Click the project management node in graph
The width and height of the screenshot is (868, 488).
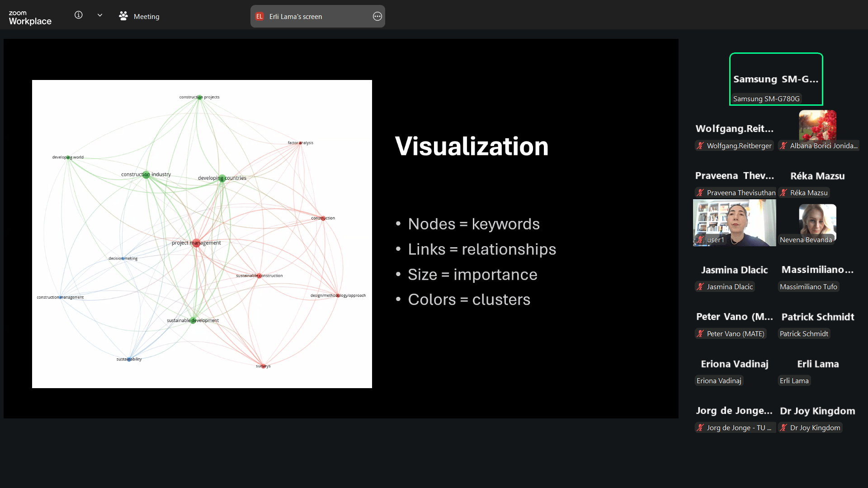point(196,243)
